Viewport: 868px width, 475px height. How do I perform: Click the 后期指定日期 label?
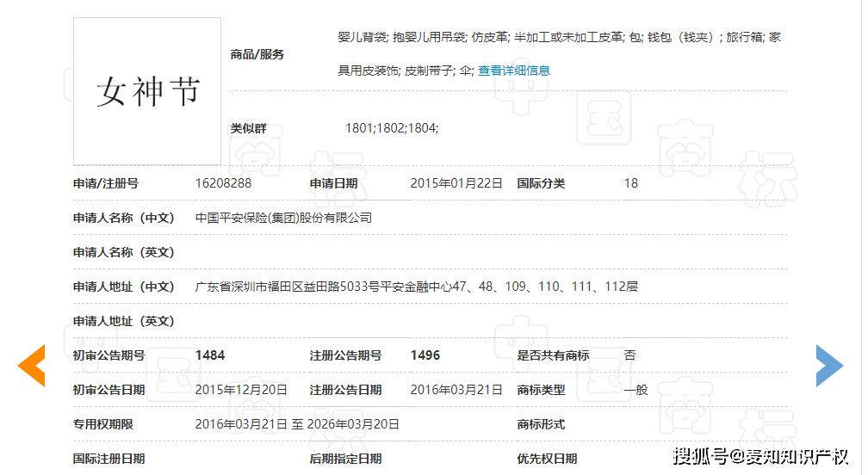345,459
